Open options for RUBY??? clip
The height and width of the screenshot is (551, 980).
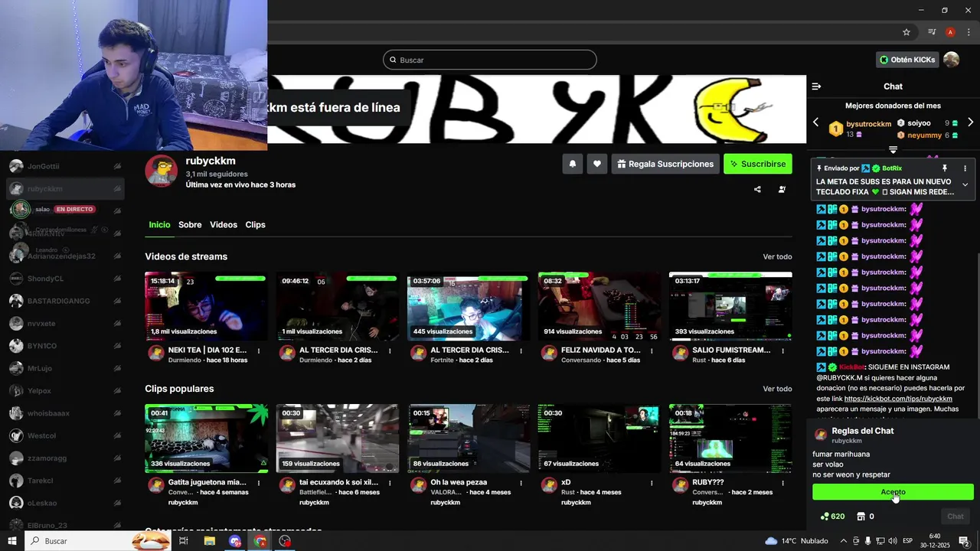[x=782, y=483]
